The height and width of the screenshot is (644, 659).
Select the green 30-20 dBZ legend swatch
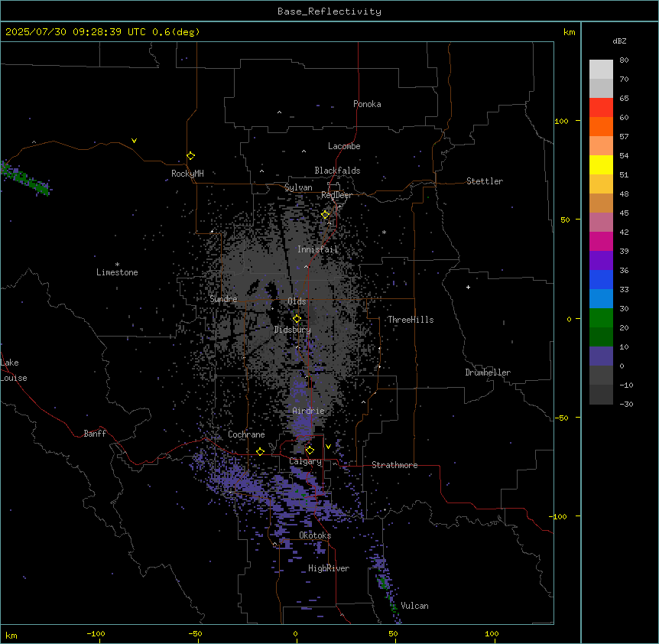601,318
